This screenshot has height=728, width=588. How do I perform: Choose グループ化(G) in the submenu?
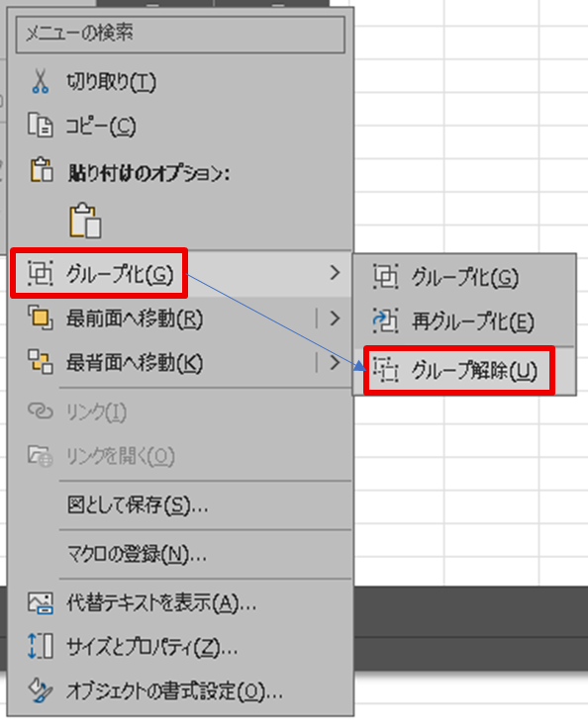point(464,277)
